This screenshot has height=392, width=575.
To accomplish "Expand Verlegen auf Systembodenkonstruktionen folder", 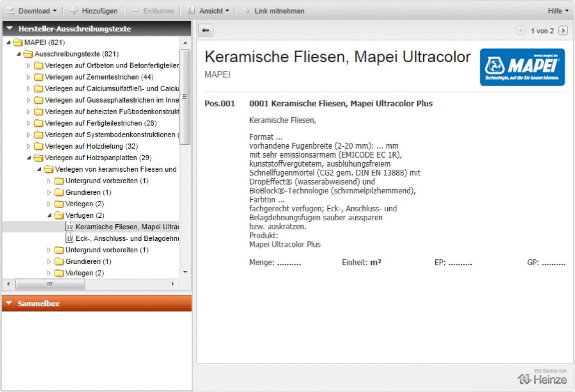I will click(x=29, y=135).
